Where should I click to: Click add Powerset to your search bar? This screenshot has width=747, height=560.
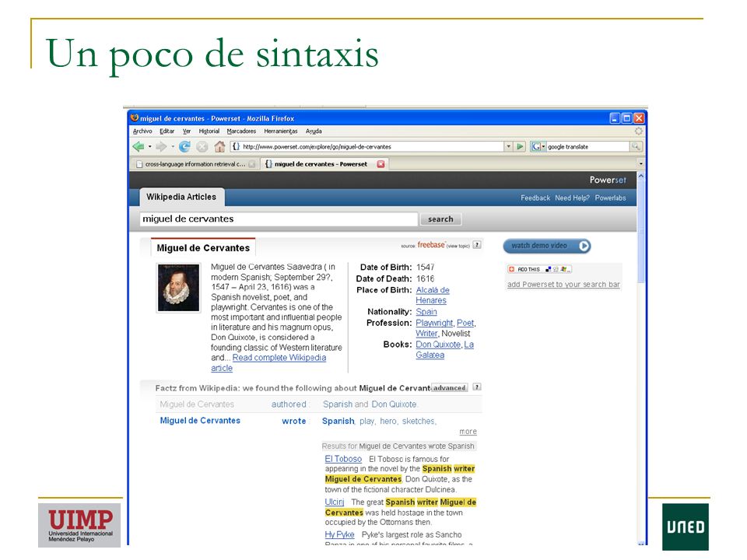pos(563,285)
